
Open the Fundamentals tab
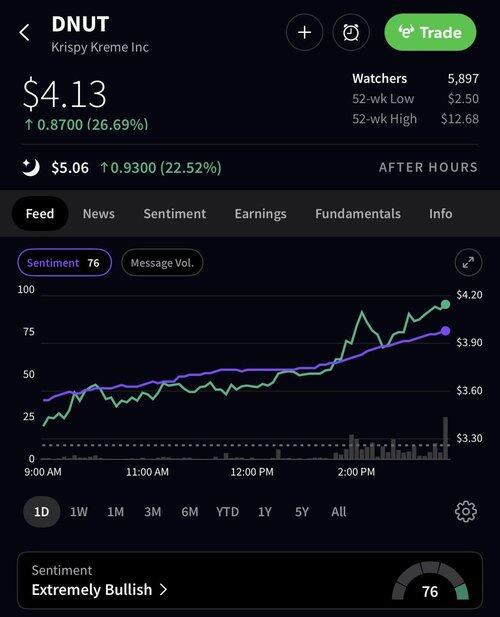358,214
